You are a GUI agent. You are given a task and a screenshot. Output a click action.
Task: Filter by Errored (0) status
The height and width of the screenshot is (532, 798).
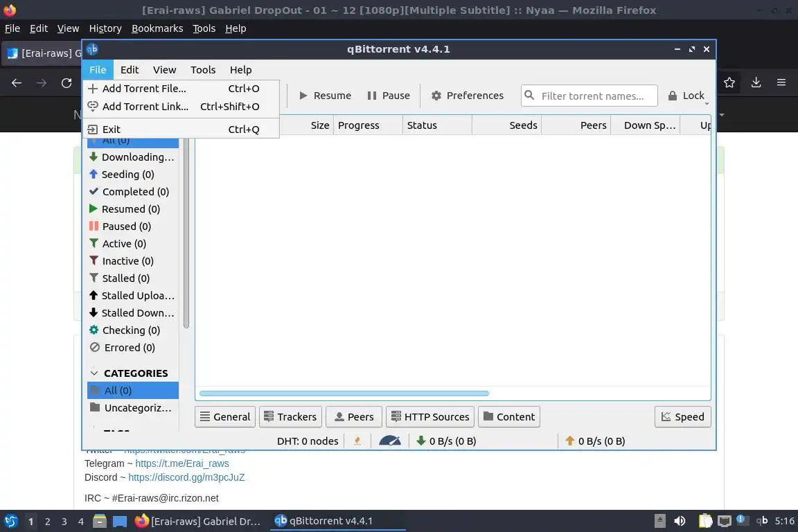pyautogui.click(x=133, y=348)
